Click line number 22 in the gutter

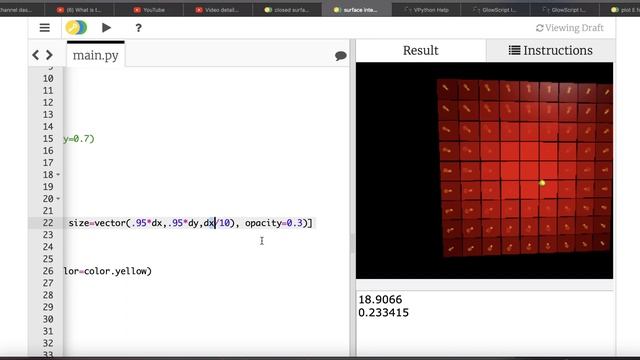48,223
